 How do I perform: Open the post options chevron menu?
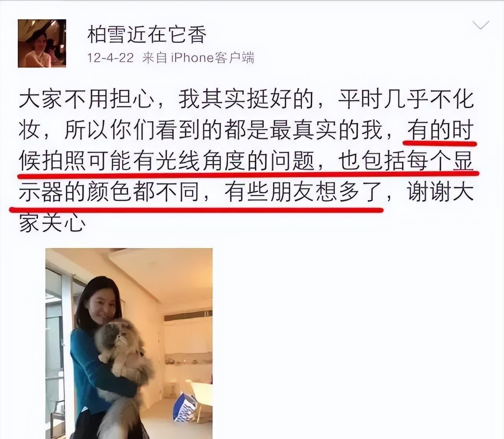pos(480,26)
